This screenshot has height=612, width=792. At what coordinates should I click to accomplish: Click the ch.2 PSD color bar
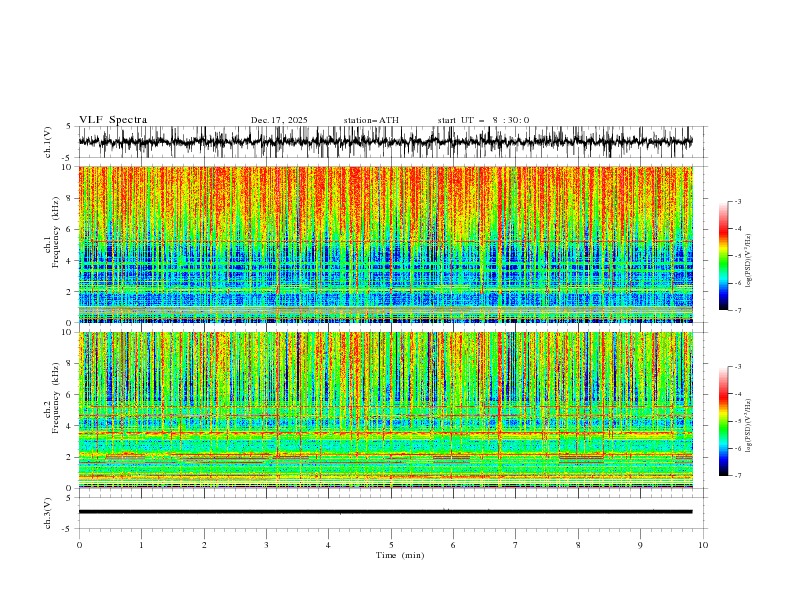(x=723, y=421)
